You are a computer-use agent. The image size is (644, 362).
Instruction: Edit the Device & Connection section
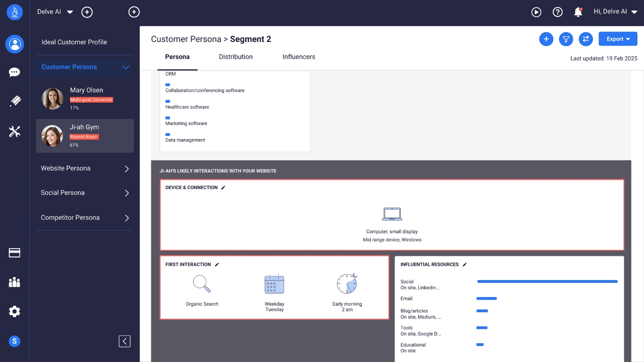click(x=223, y=187)
